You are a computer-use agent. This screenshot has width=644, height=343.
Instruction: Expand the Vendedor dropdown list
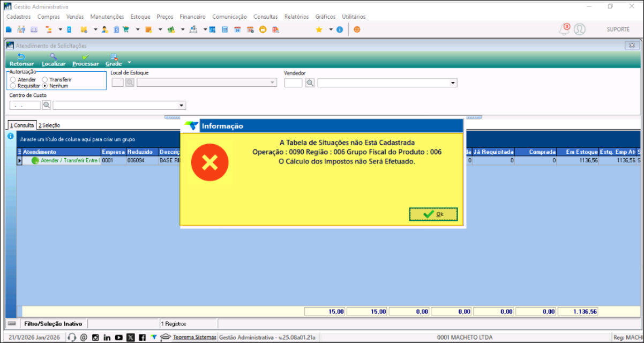click(x=453, y=83)
